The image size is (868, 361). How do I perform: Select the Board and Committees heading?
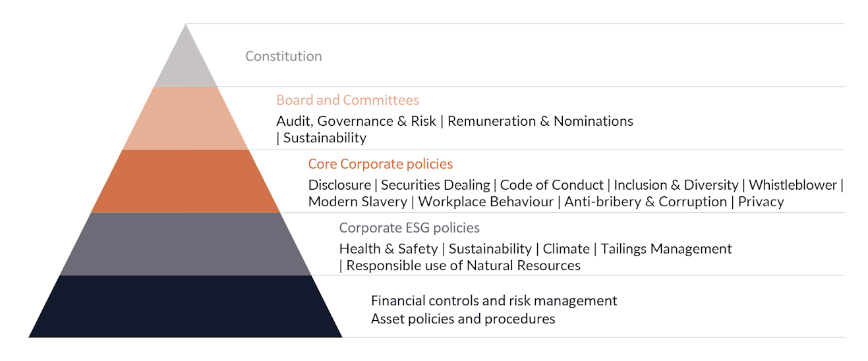pos(347,100)
